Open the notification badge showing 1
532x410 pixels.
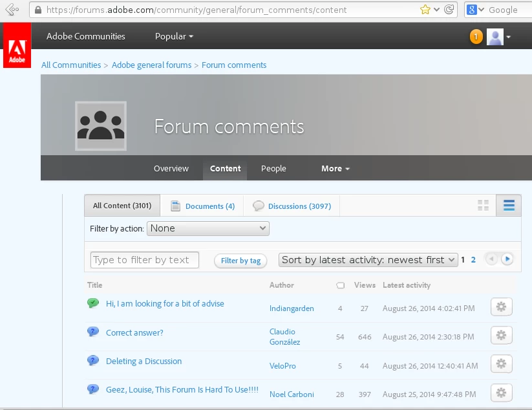click(x=476, y=37)
